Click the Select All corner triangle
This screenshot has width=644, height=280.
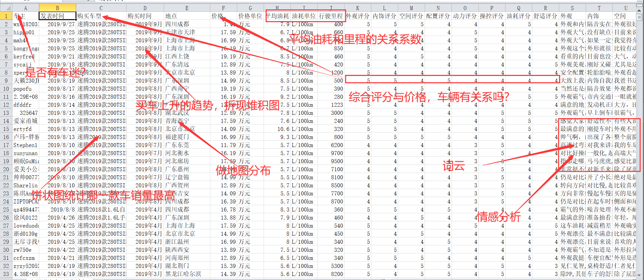(x=6, y=8)
